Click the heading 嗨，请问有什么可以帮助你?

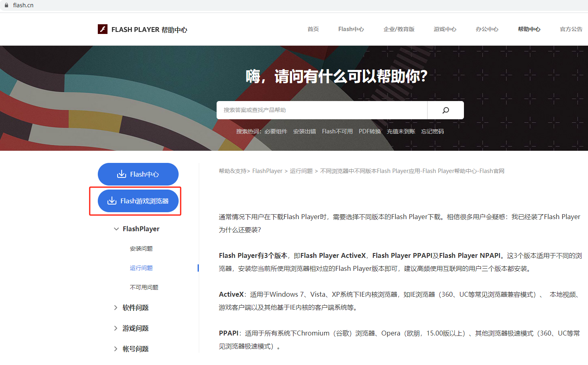[x=337, y=76]
